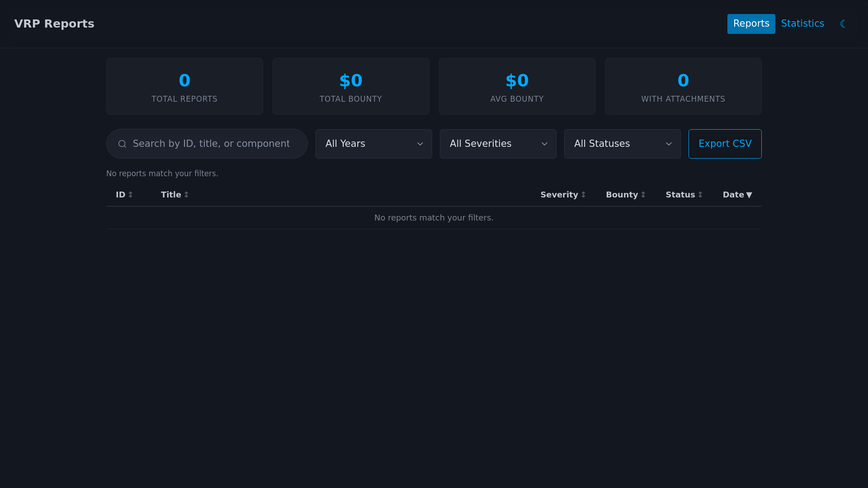Open the All Statuses dropdown

tap(623, 144)
